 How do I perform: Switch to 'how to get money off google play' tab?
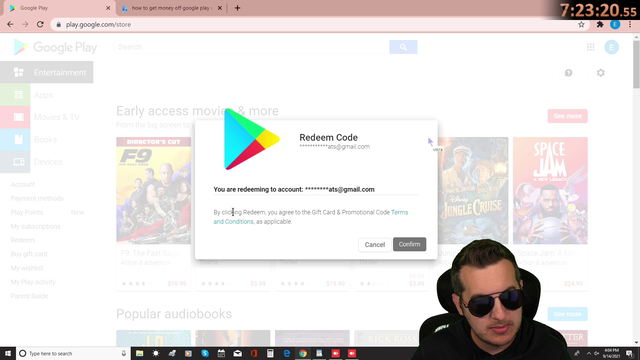(x=171, y=8)
